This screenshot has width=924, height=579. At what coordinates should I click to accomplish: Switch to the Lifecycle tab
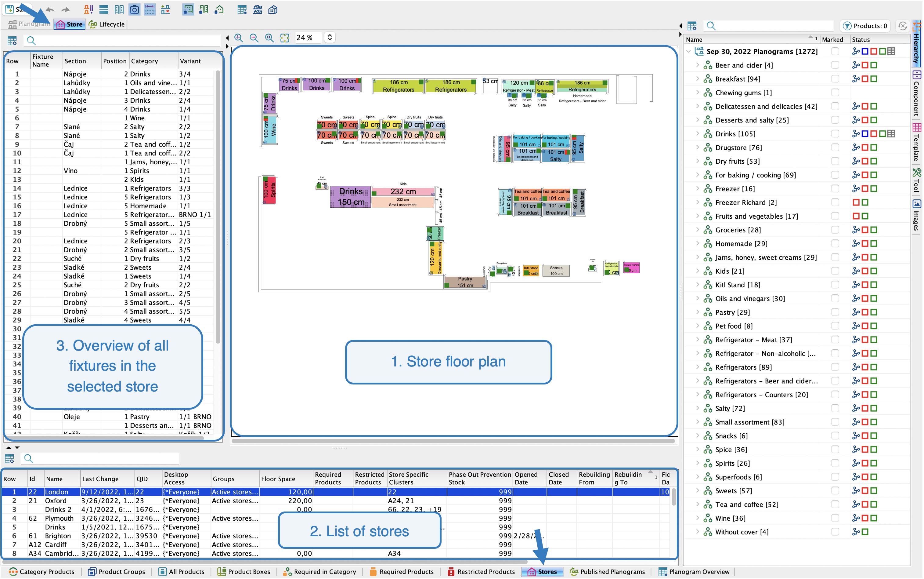(x=107, y=24)
